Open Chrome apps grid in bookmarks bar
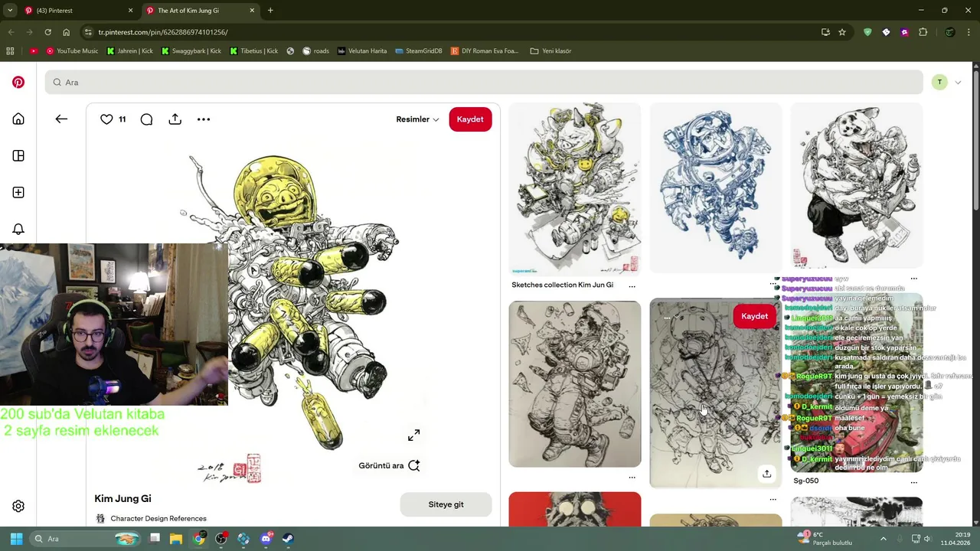This screenshot has width=980, height=551. tap(10, 51)
